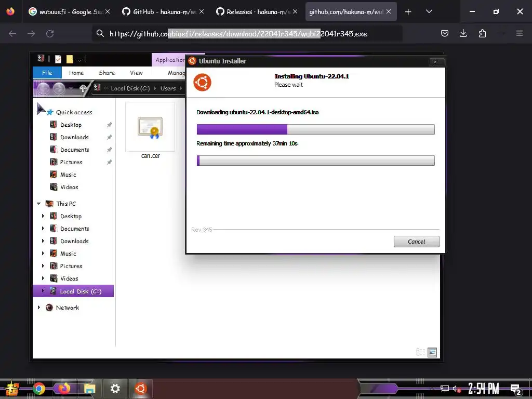
Task: Expand Pictures under This PC
Action: click(x=43, y=265)
